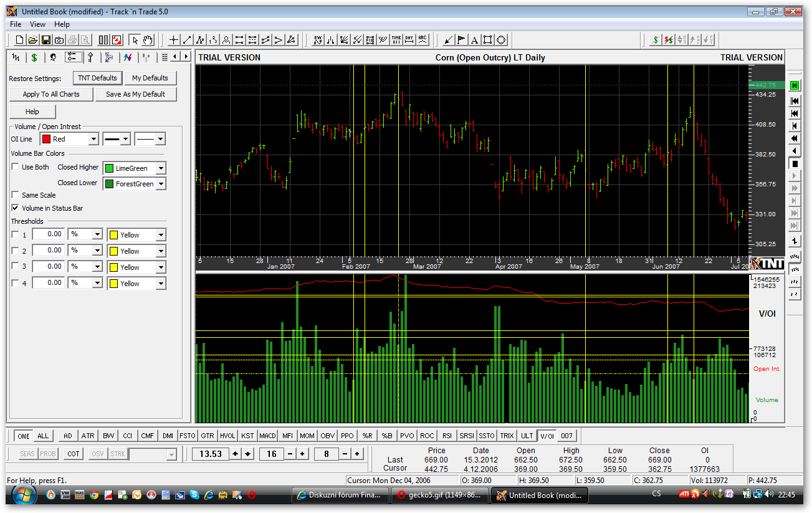Pick the text annotation 'A' tool

point(474,40)
